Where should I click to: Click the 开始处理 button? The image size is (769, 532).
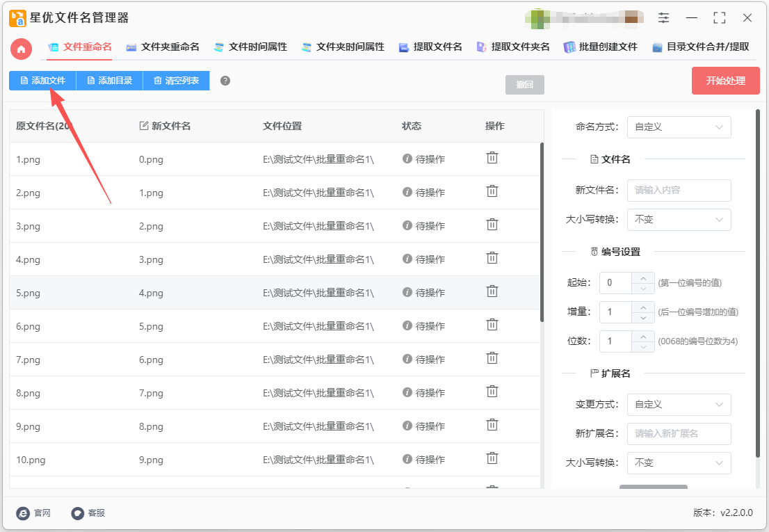(x=725, y=81)
